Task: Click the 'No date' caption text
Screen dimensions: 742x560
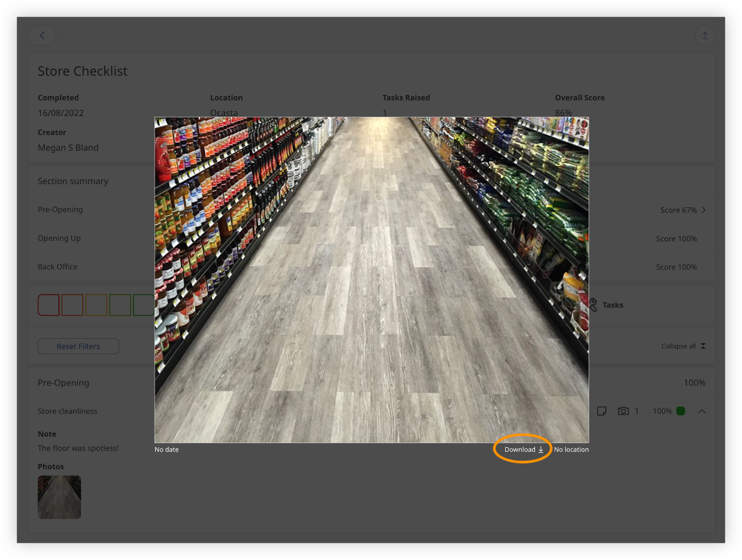Action: [x=166, y=449]
